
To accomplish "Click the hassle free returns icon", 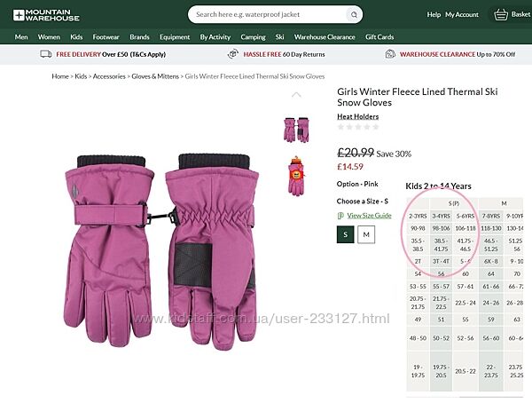I will point(233,53).
